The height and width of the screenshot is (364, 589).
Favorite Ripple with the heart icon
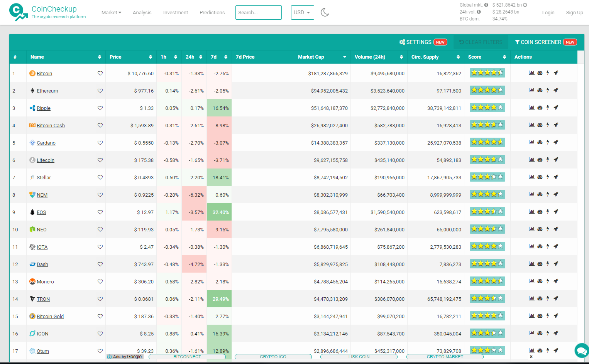pos(100,108)
